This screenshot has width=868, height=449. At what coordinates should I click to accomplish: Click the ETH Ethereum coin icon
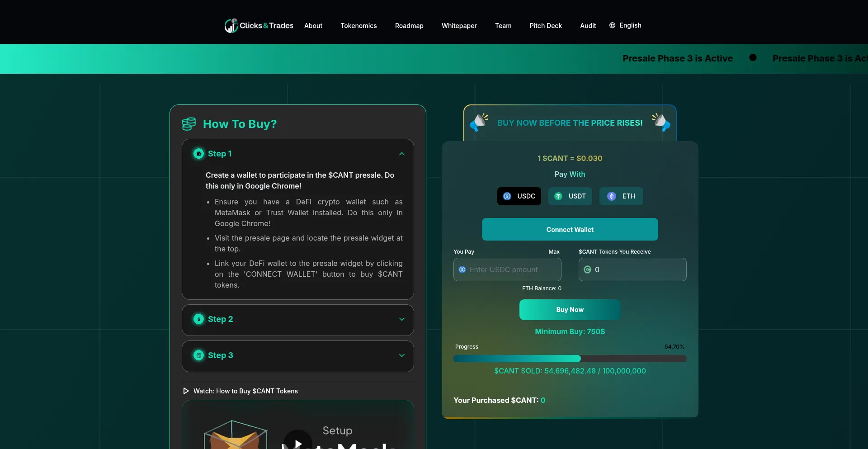coord(612,196)
